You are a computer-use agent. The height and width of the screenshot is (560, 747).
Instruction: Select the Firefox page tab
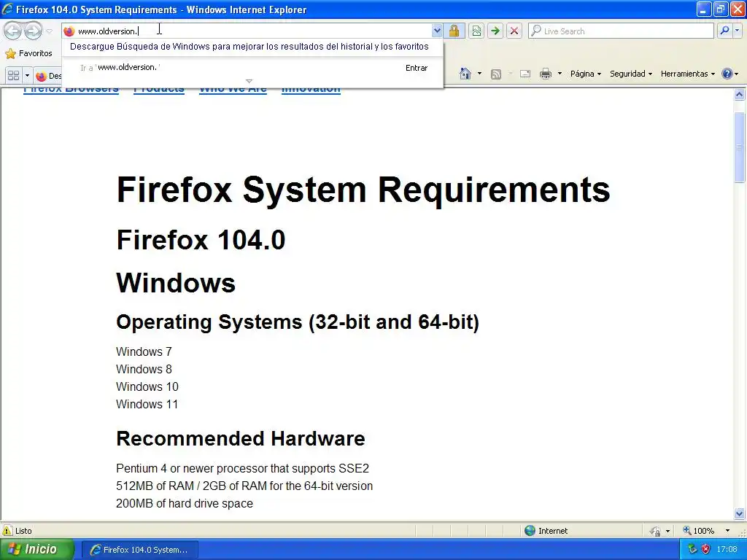click(48, 76)
